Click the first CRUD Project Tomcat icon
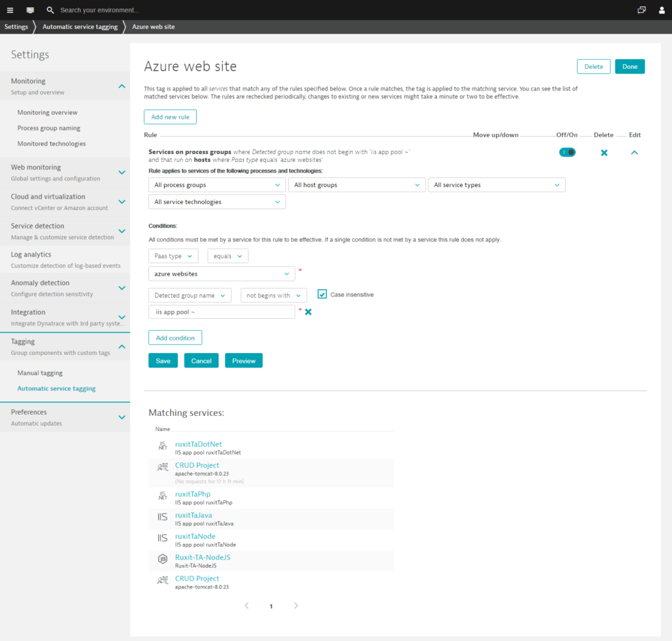The height and width of the screenshot is (641, 672). (x=163, y=467)
